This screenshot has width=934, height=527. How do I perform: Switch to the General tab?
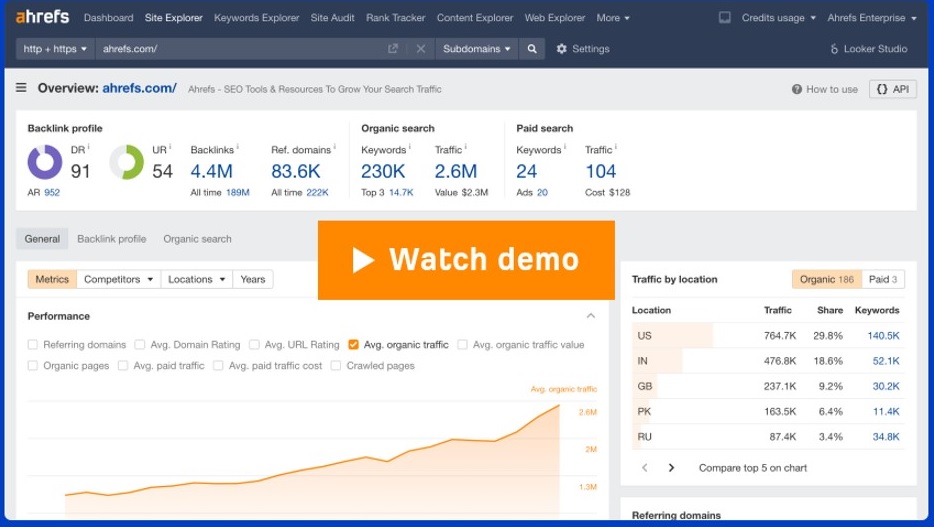click(x=42, y=239)
